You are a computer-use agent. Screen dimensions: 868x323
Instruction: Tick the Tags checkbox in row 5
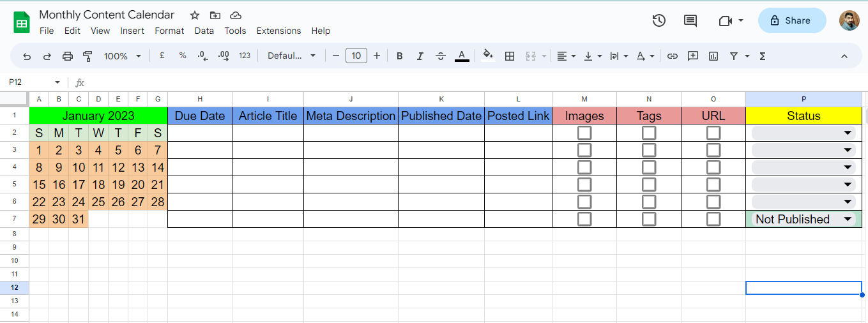pos(649,184)
